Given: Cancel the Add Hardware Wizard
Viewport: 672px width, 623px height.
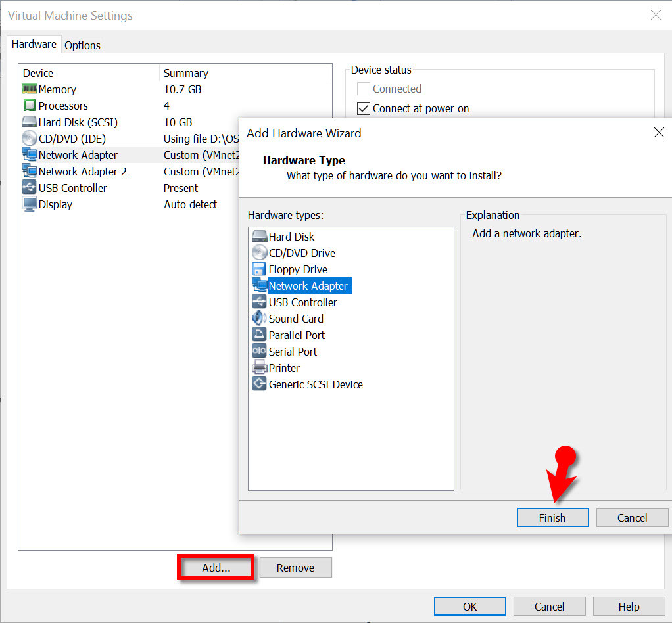Looking at the screenshot, I should [632, 518].
